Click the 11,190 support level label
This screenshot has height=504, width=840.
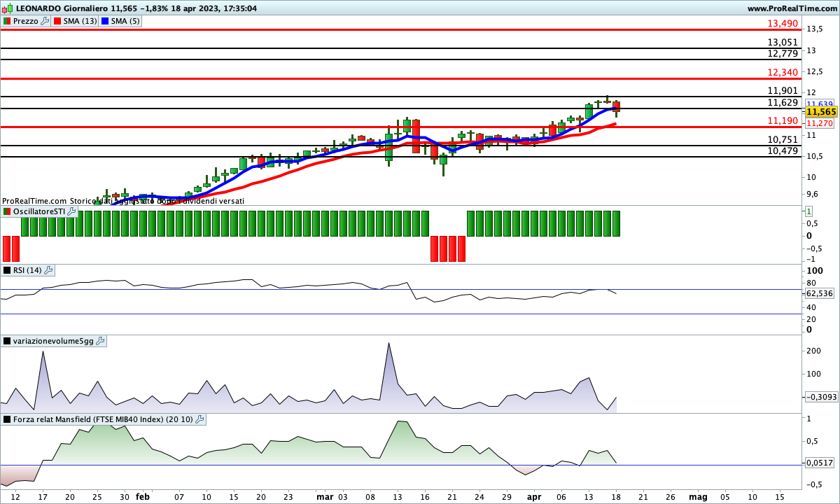tap(783, 120)
